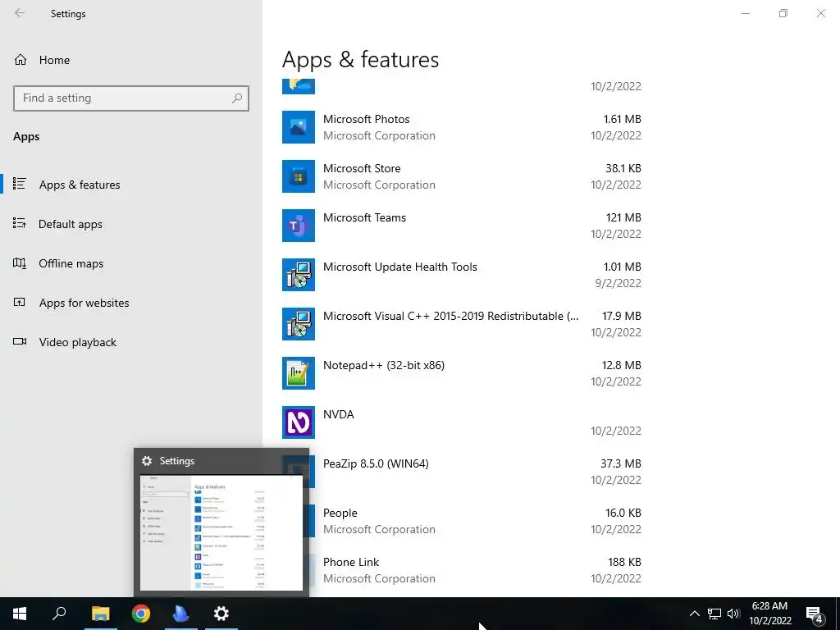Click the back arrow in the Settings title bar
The width and height of the screenshot is (840, 630).
(x=20, y=13)
